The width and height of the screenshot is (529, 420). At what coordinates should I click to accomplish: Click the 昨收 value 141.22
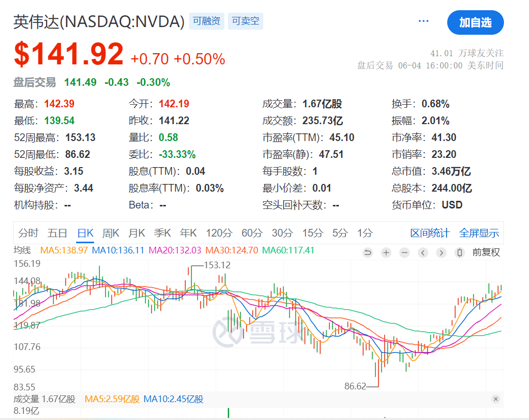coord(174,121)
